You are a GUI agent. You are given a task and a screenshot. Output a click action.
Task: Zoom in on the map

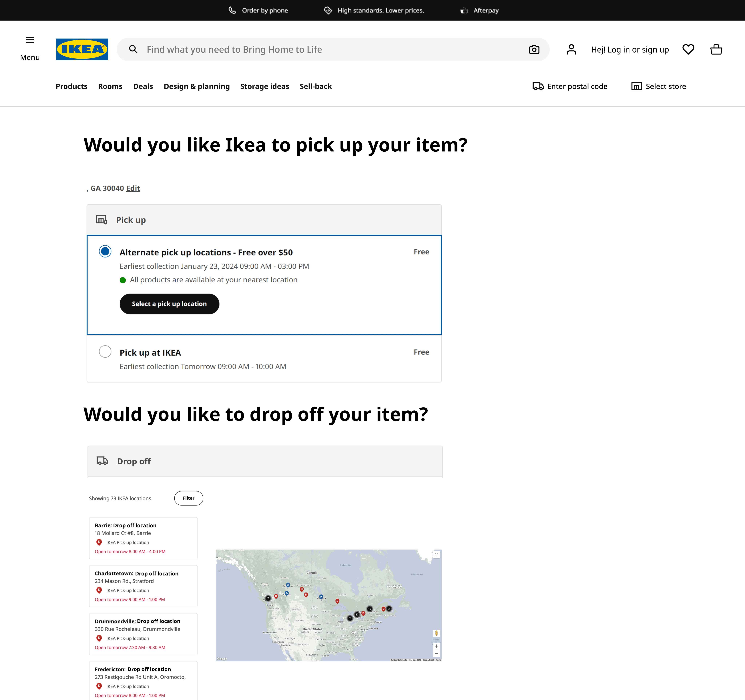(x=436, y=646)
